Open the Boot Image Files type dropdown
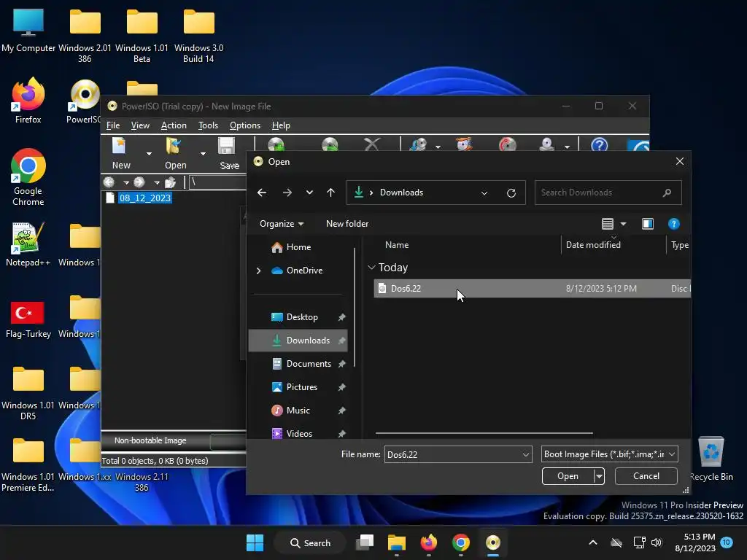 click(672, 454)
